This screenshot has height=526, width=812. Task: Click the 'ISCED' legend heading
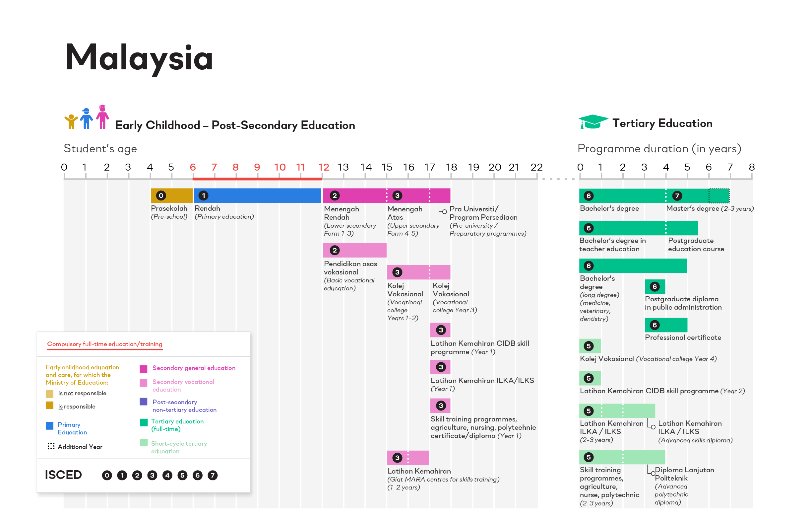[63, 475]
